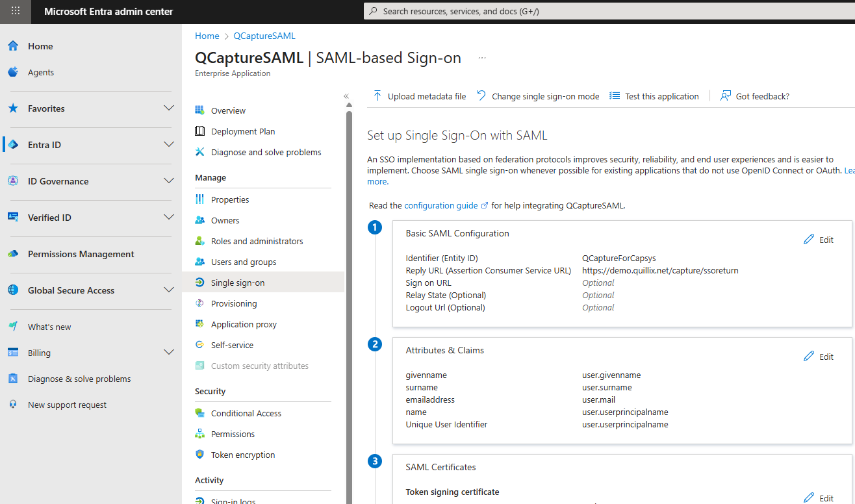Expand the Billing section chevron
Screen dimensions: 855x504
pyautogui.click(x=169, y=353)
